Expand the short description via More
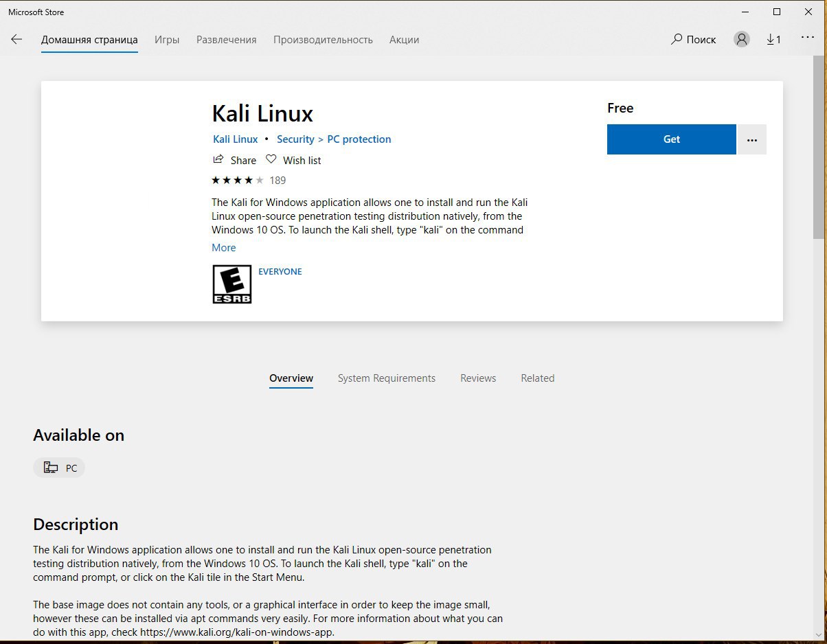827x644 pixels. pos(224,248)
